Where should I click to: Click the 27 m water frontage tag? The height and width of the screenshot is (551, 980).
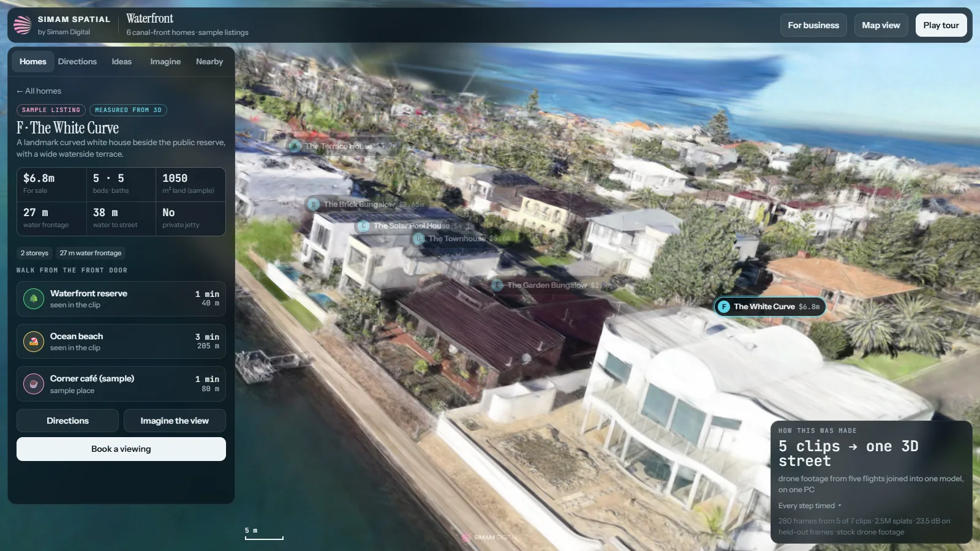pos(91,253)
